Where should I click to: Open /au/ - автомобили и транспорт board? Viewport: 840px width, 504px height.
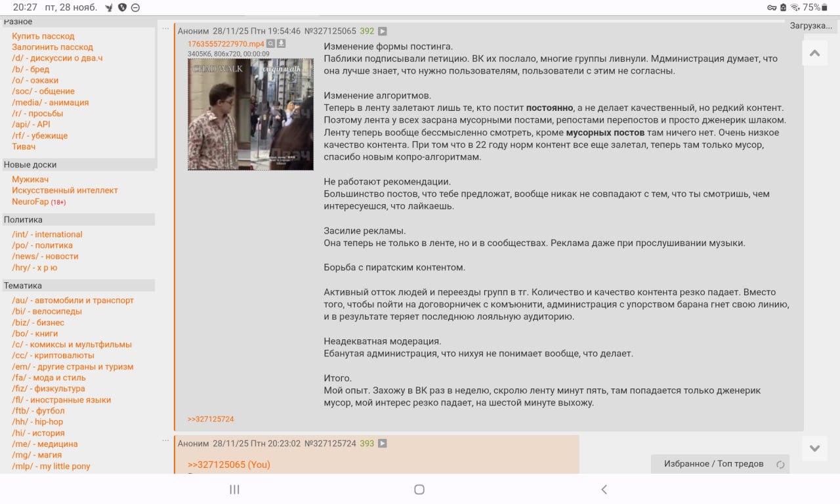pyautogui.click(x=73, y=301)
